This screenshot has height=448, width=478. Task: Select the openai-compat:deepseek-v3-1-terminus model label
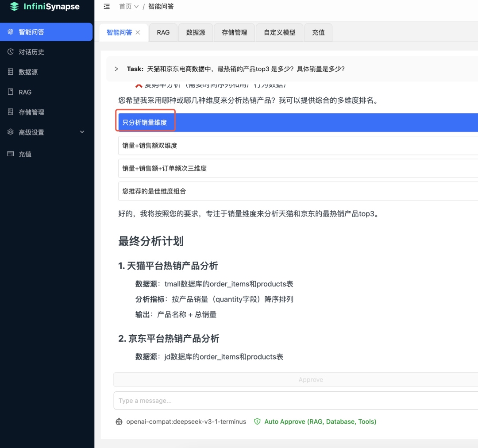[186, 421]
